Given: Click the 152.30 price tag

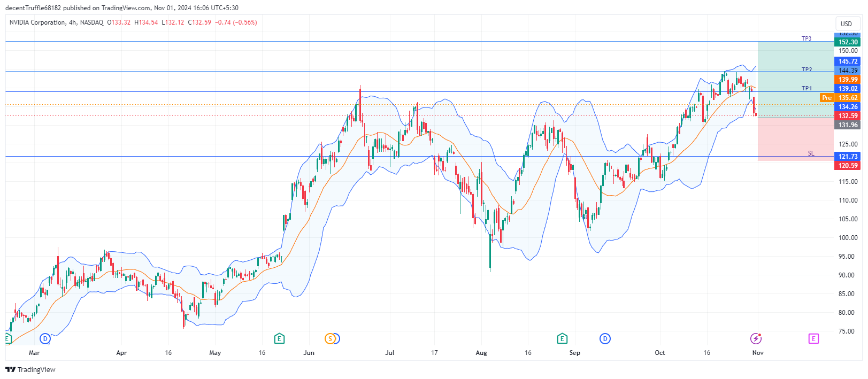Looking at the screenshot, I should tap(848, 42).
